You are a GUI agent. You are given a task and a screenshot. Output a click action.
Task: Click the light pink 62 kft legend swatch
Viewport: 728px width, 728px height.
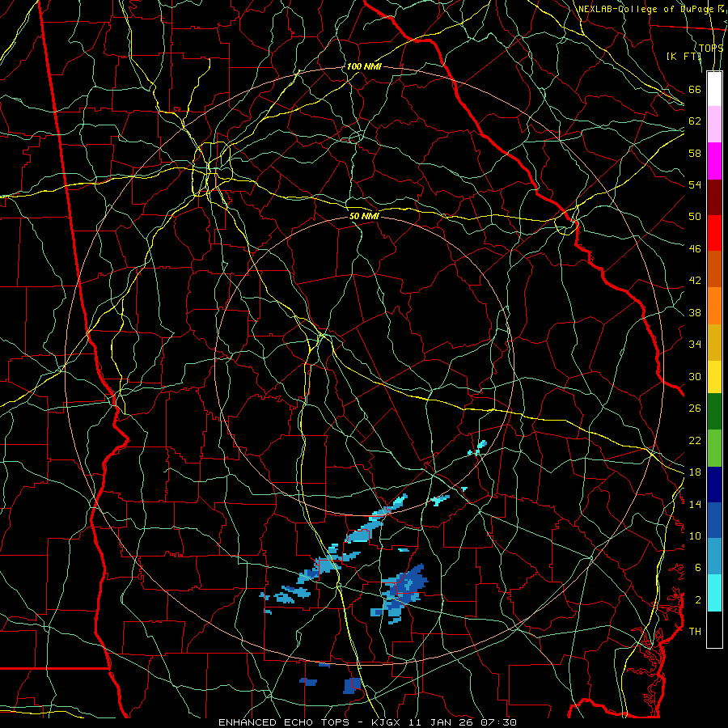(714, 124)
